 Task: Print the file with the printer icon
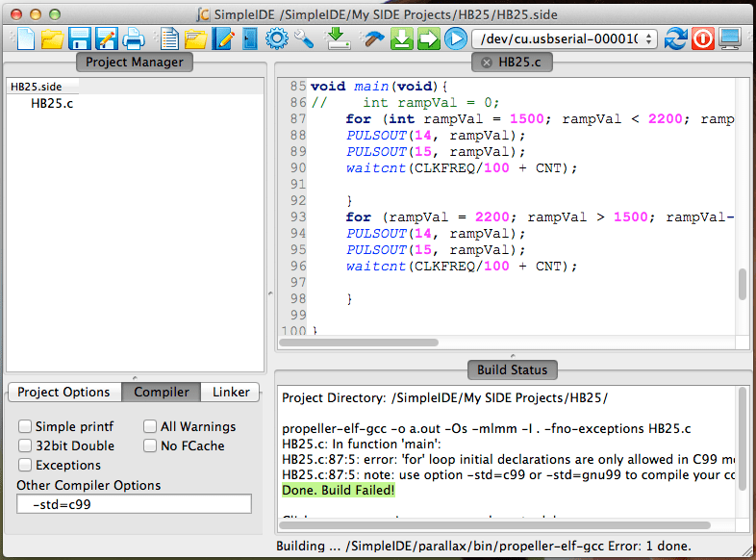[x=134, y=38]
